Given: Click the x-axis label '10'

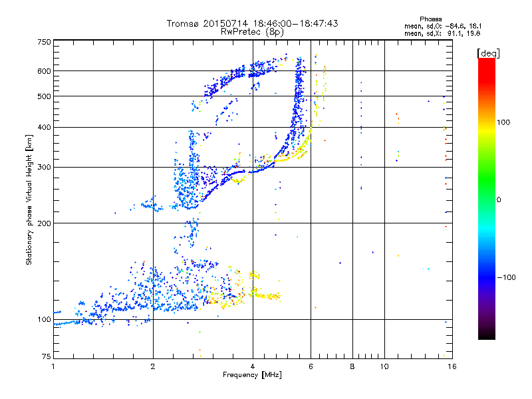Looking at the screenshot, I should (384, 366).
